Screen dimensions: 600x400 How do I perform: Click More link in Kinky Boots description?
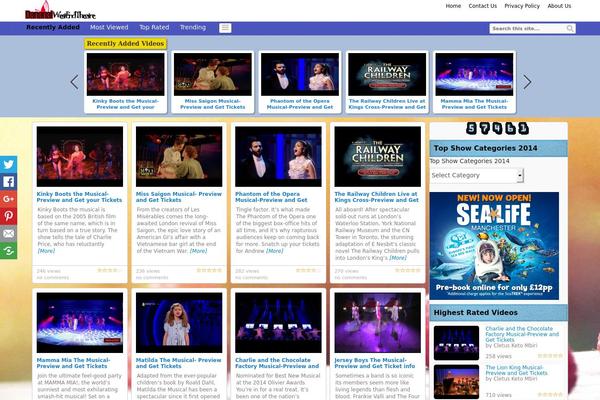(x=46, y=251)
